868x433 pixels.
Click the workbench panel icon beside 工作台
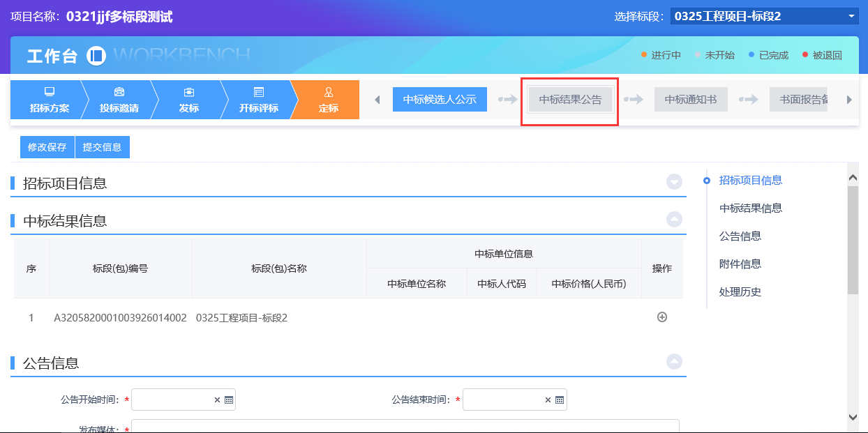(x=96, y=56)
